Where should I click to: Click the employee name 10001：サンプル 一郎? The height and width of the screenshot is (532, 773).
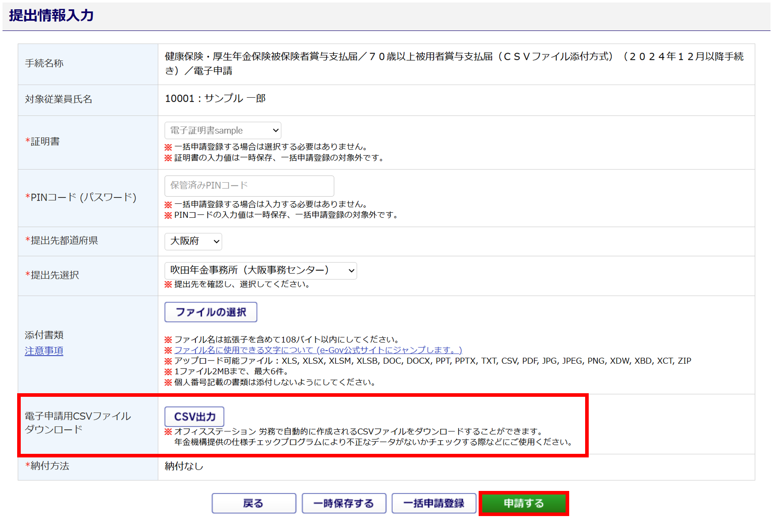coord(215,99)
